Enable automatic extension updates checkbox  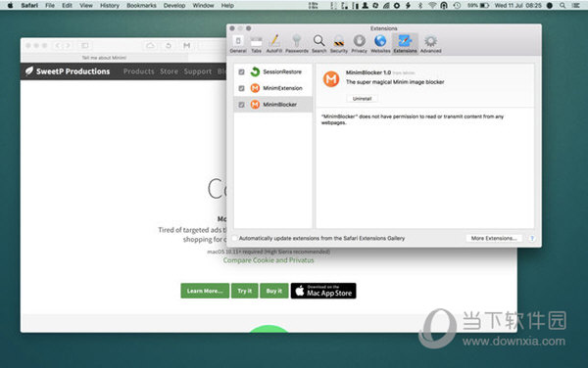235,238
